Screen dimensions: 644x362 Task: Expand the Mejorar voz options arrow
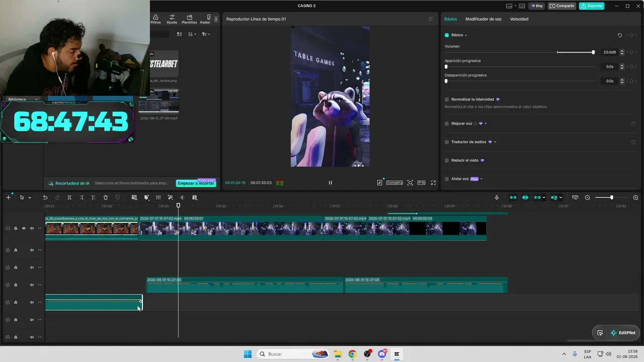(486, 124)
